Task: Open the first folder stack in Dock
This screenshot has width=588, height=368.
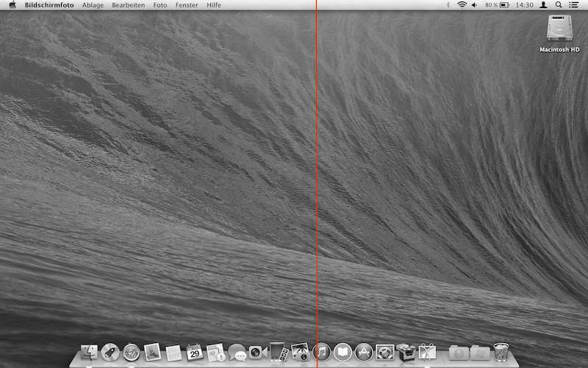Action: tap(459, 353)
